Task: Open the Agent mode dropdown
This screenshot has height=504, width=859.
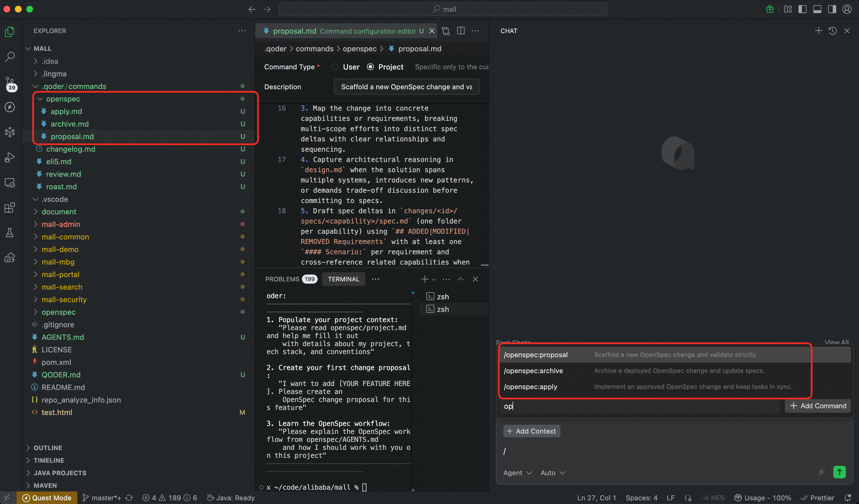Action: 517,473
